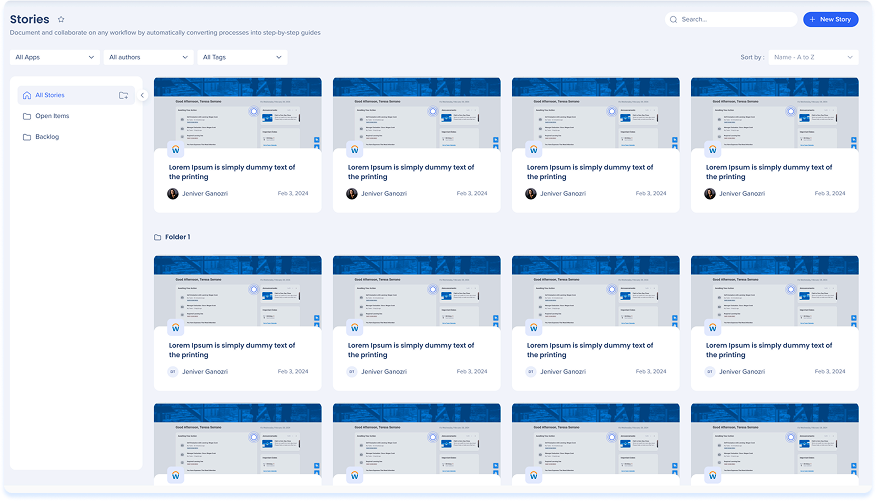Create a story with New Story button
Screen dimensions: 876x501
[830, 19]
